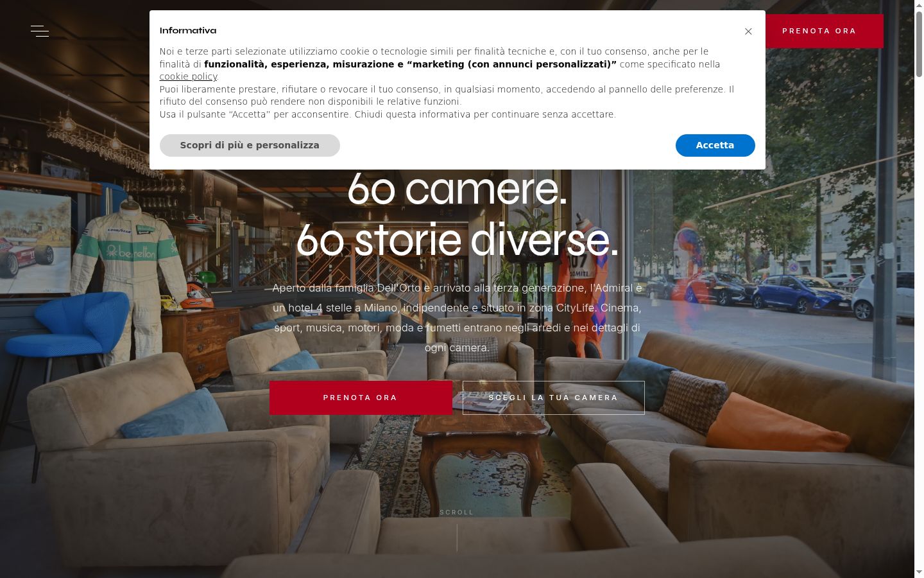924x578 pixels.
Task: Click the heading "60 storie diverse."
Action: pos(457,240)
